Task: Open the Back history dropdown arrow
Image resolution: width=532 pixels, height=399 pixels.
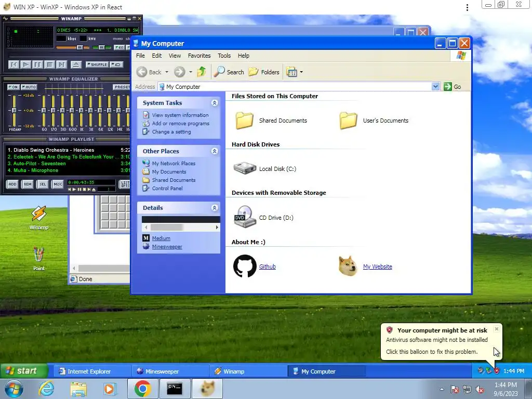Action: click(167, 72)
